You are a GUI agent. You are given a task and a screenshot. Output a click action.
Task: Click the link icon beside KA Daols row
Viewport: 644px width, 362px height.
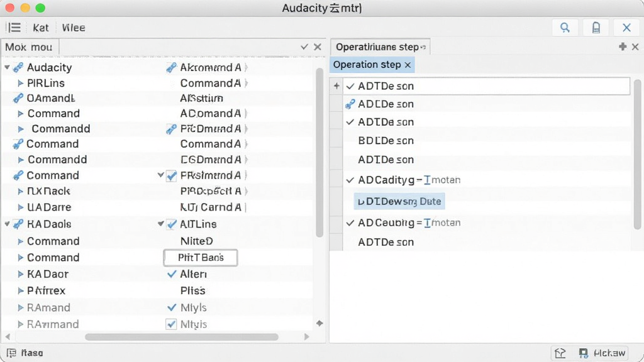[x=18, y=224]
